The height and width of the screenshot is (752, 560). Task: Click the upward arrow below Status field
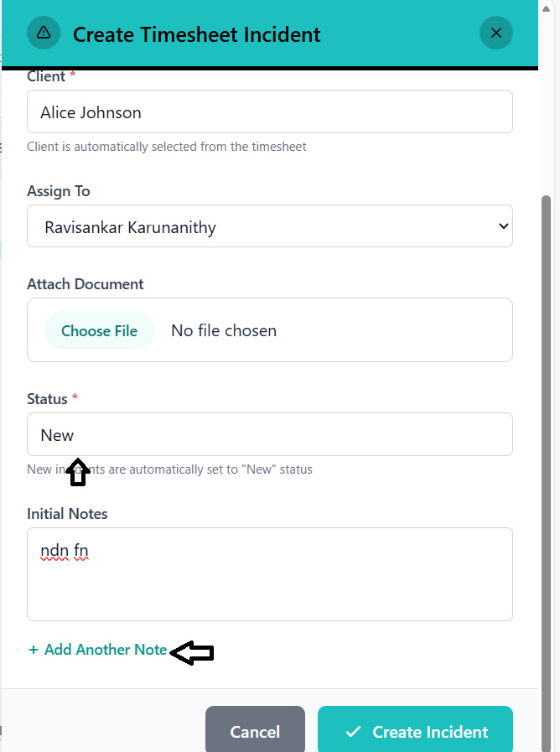[x=77, y=472]
